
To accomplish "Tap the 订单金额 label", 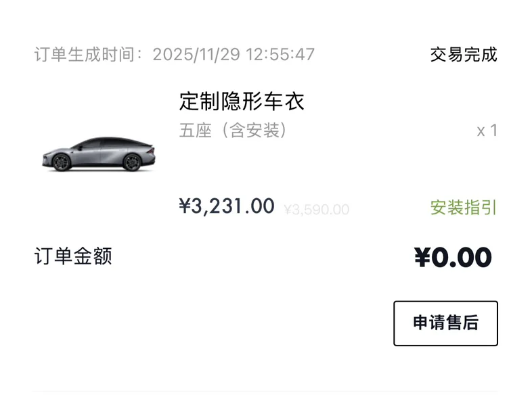I will 73,256.
